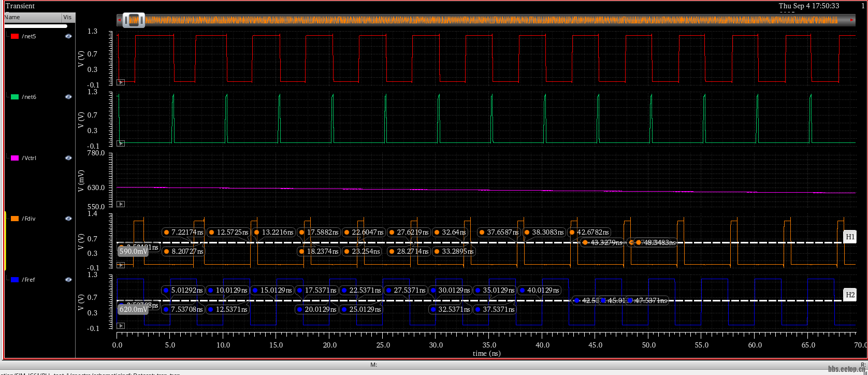Image resolution: width=868 pixels, height=375 pixels.
Task: Select the 28.2714ns intercept label
Action: [x=409, y=251]
